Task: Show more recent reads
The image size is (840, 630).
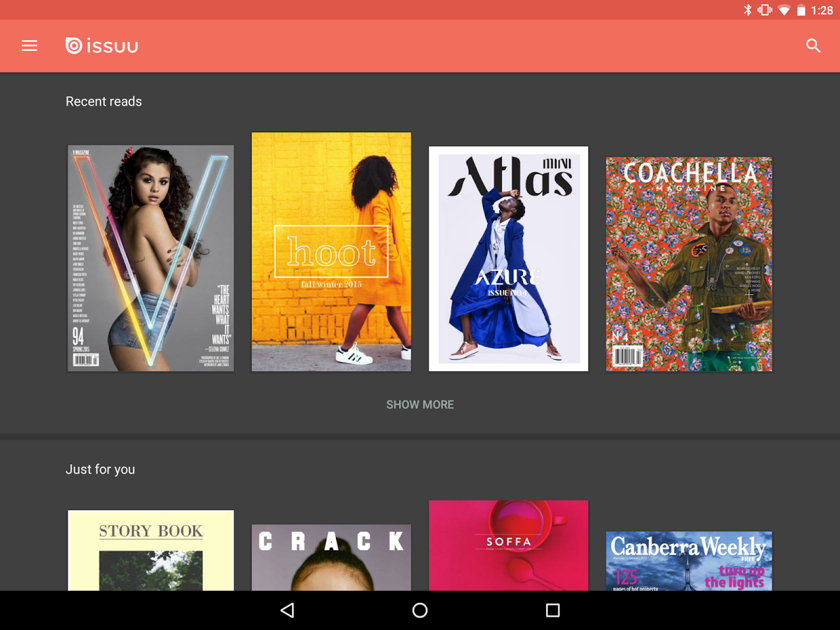Action: tap(419, 405)
